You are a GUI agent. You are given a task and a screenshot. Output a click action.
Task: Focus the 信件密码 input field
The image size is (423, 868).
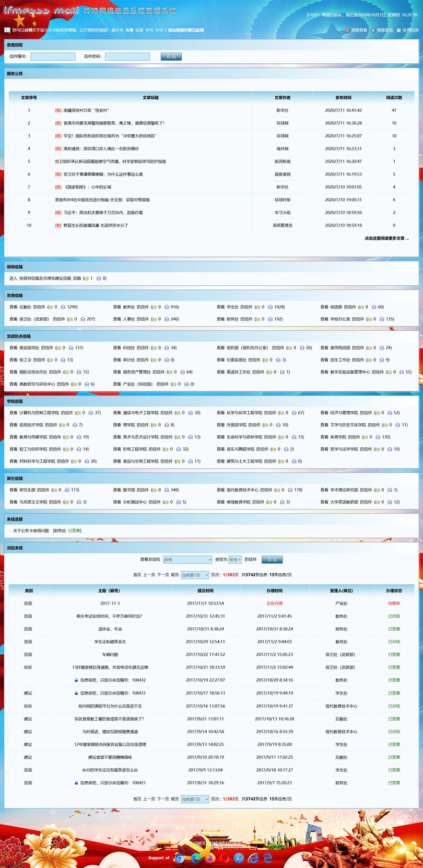(x=127, y=56)
